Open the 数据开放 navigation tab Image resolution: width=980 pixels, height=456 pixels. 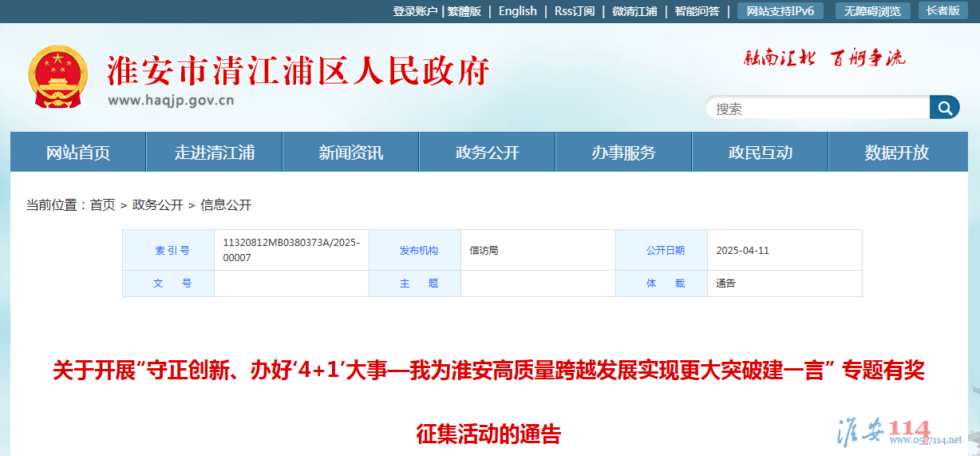point(897,153)
